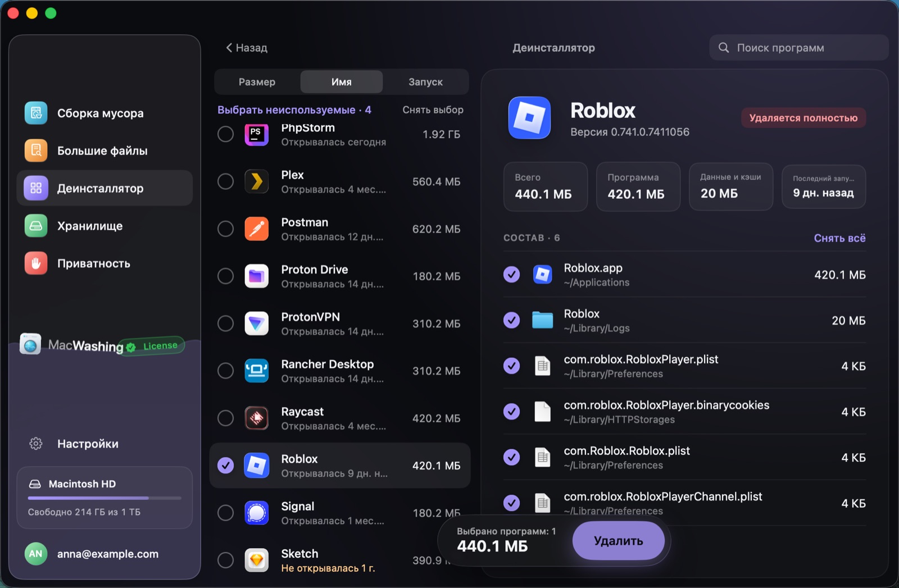Click the Signal app icon
Screen dimensions: 899x588
click(257, 513)
